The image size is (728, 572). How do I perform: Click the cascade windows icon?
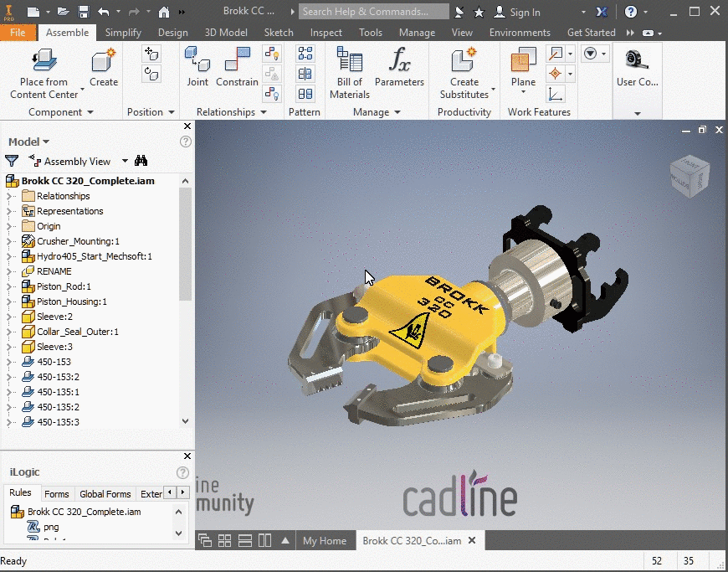point(205,540)
